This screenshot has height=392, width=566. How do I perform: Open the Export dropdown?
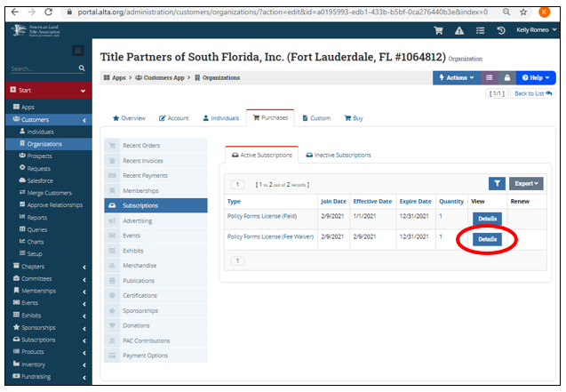pyautogui.click(x=526, y=183)
